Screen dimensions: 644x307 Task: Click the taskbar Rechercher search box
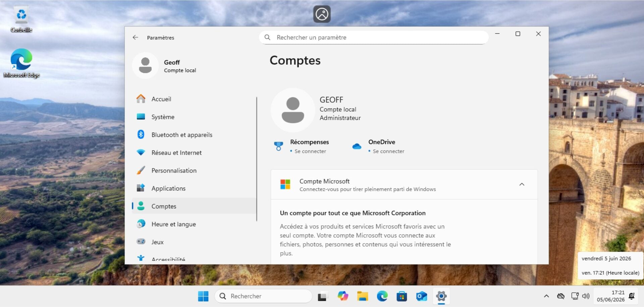coord(263,296)
